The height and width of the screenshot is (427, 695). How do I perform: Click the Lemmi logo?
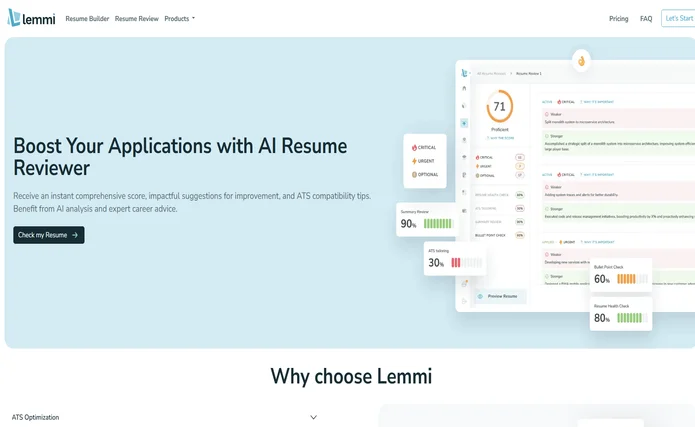coord(31,18)
